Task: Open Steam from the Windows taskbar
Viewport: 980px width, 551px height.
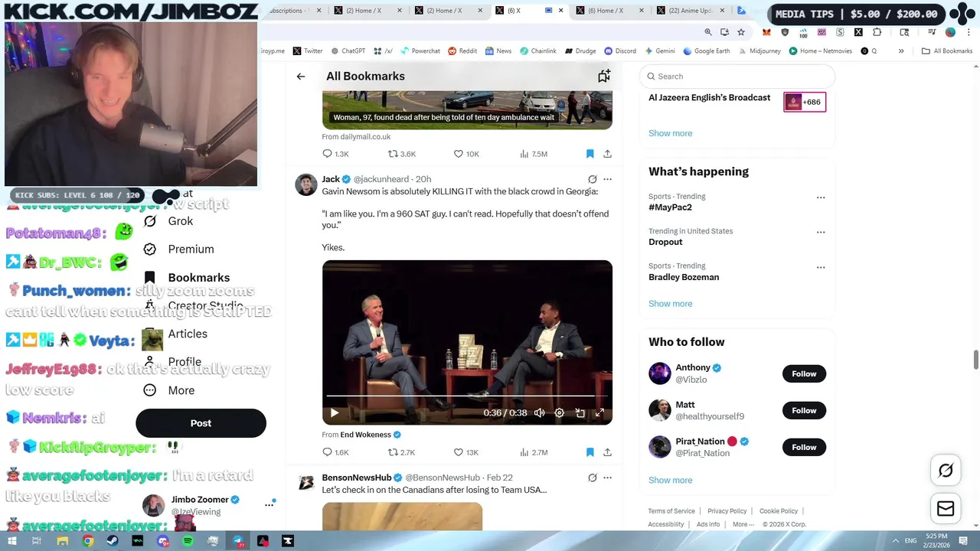Action: pyautogui.click(x=113, y=541)
